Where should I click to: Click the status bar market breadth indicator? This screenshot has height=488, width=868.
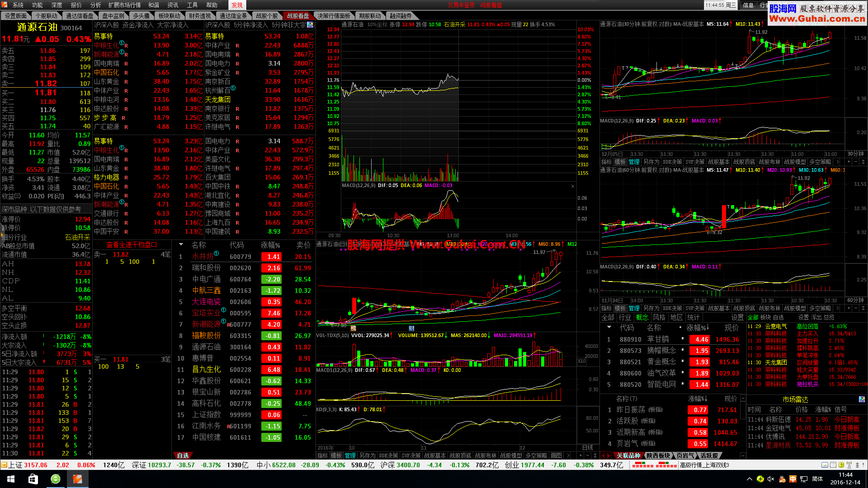654,465
